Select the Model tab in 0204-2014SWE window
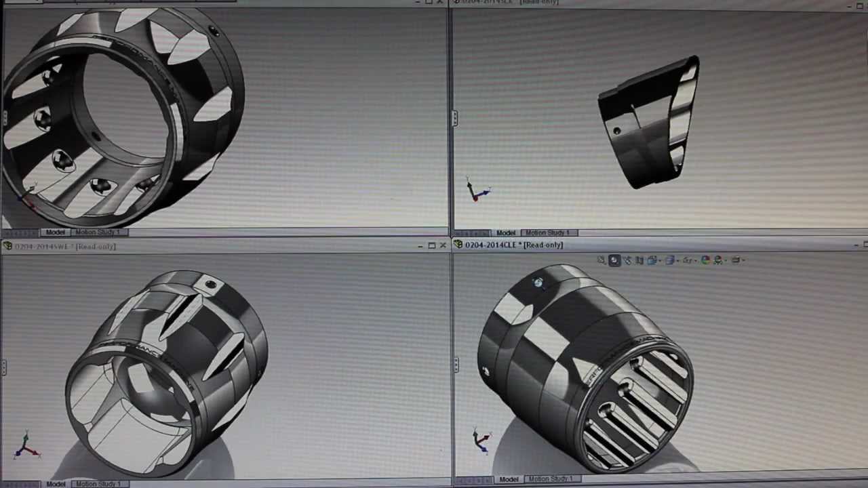The image size is (868, 488). pos(56,484)
